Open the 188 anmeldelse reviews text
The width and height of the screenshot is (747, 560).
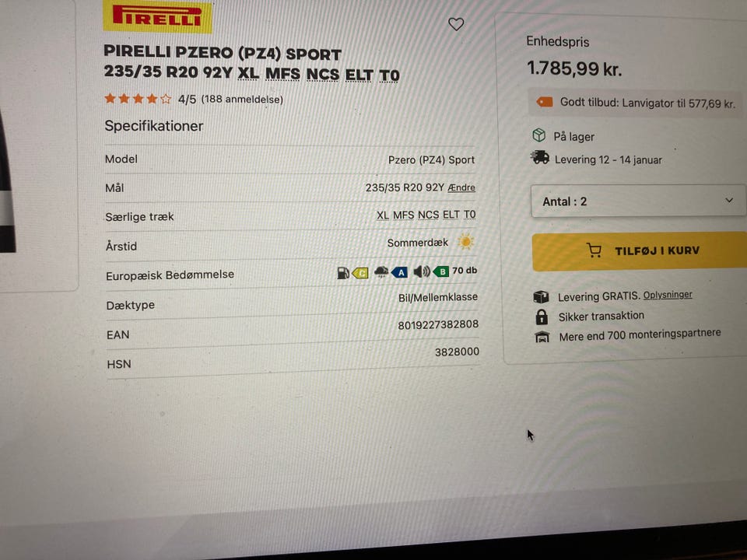click(x=242, y=99)
